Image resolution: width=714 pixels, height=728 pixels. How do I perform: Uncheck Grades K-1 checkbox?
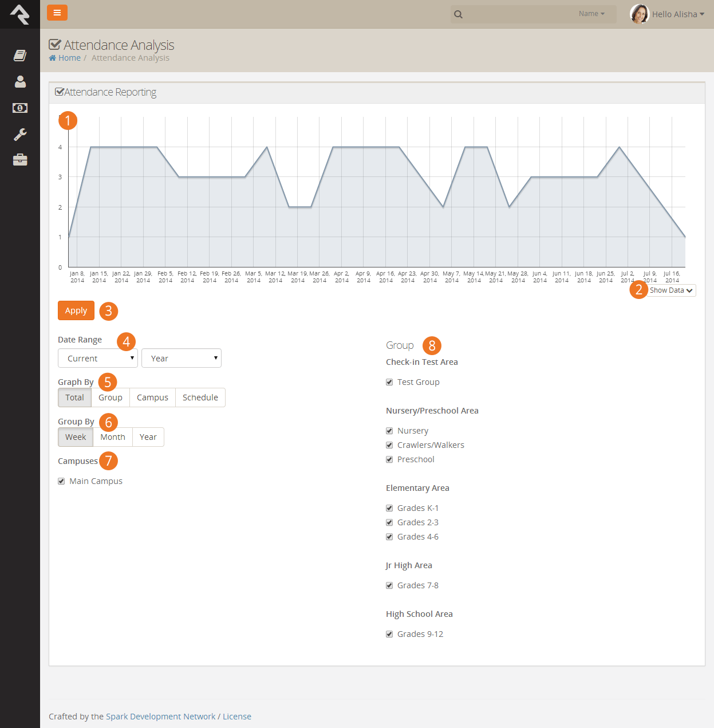(389, 508)
